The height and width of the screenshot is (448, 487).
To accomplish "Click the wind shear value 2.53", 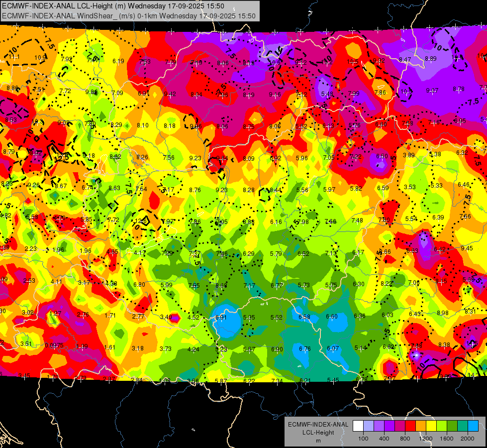I will coord(29,281).
